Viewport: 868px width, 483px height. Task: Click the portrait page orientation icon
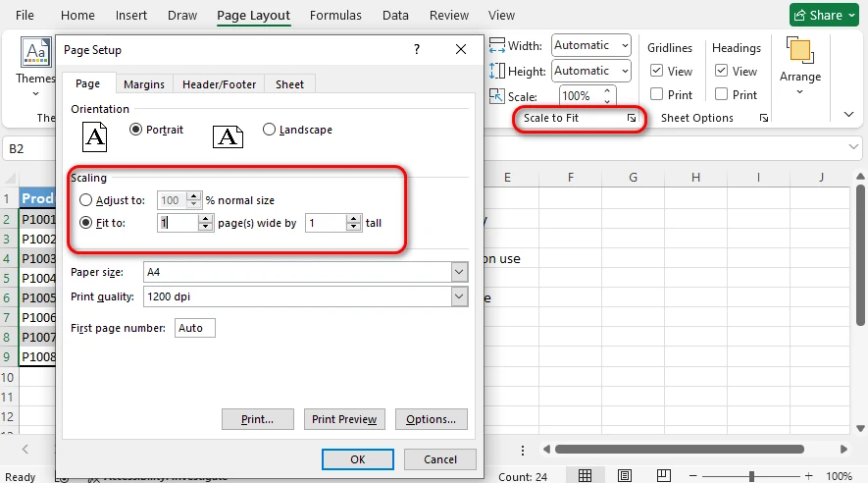pyautogui.click(x=95, y=136)
